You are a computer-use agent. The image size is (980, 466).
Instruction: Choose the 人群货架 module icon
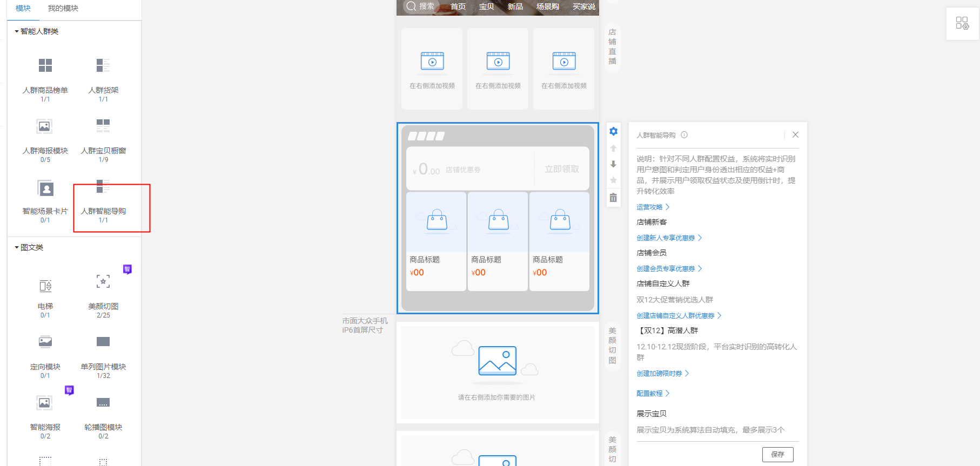point(103,66)
